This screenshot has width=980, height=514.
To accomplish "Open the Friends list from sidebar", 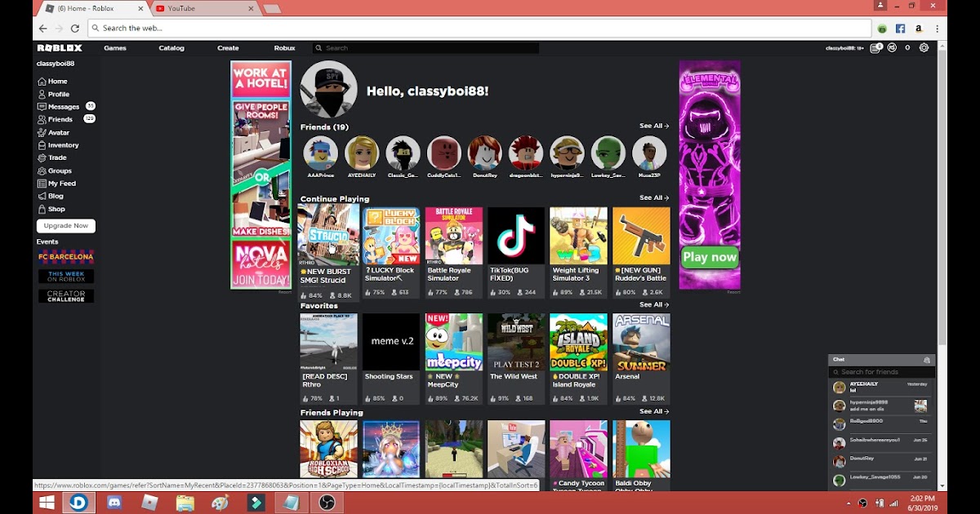I will [x=55, y=119].
